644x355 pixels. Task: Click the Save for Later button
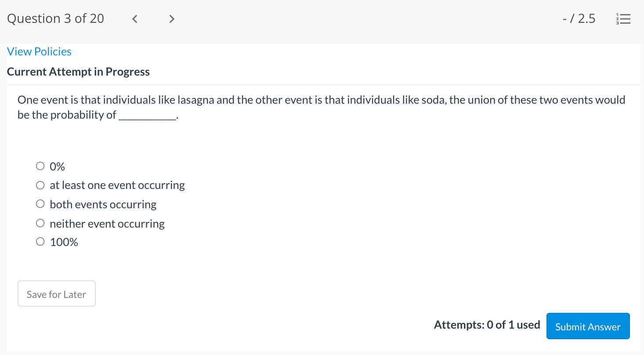(56, 293)
